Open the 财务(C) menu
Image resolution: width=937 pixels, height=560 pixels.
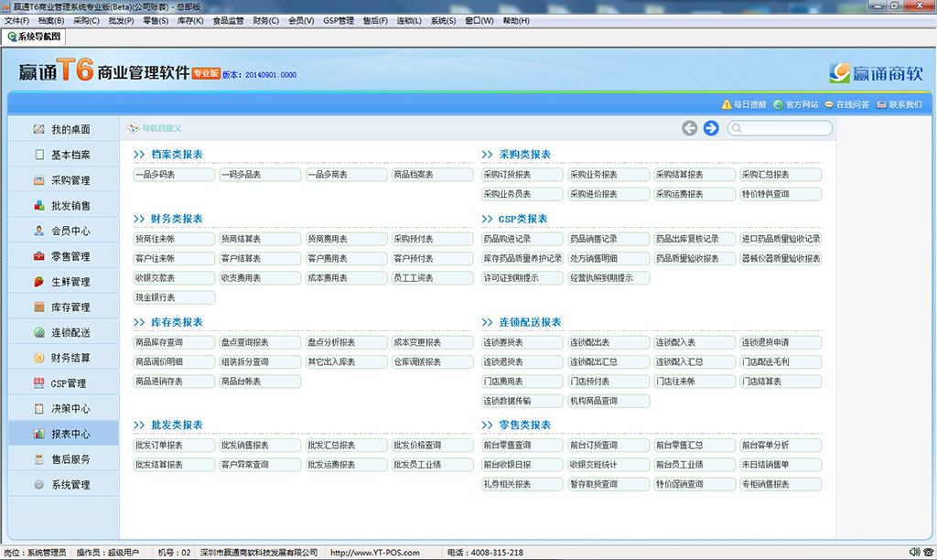266,20
